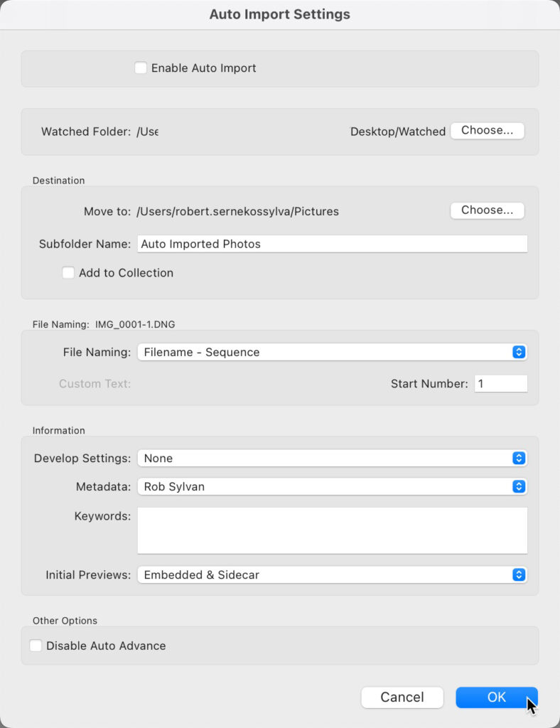This screenshot has height=728, width=560.
Task: Enable the Auto Import checkbox
Action: tap(141, 68)
